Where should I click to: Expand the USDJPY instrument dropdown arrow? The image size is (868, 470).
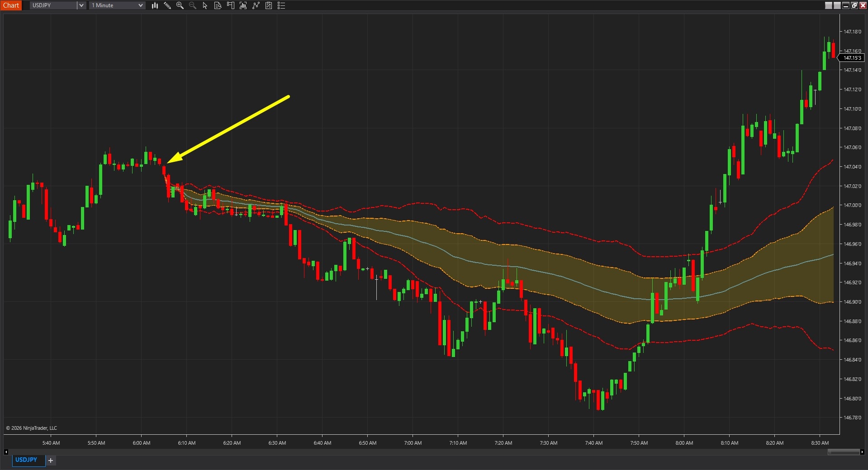coord(81,5)
